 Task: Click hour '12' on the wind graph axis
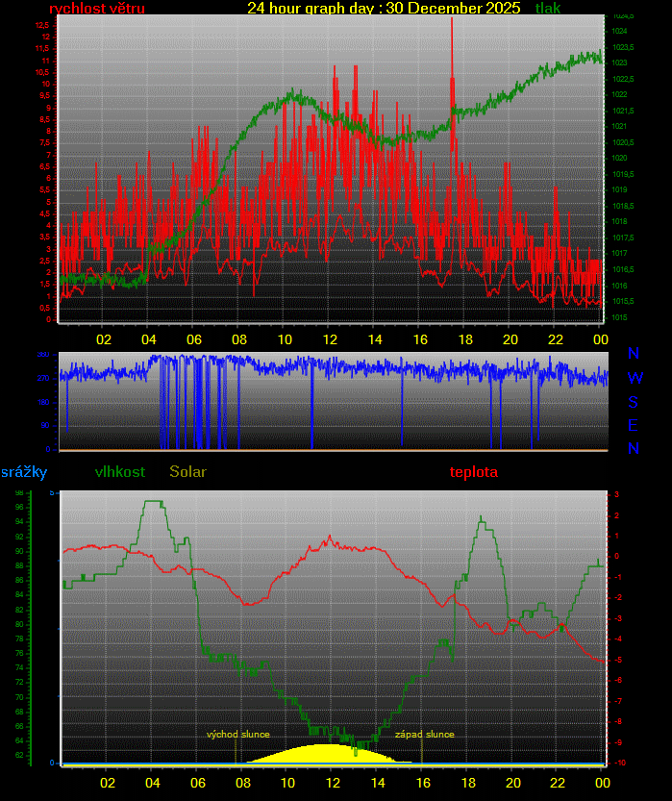coord(330,339)
